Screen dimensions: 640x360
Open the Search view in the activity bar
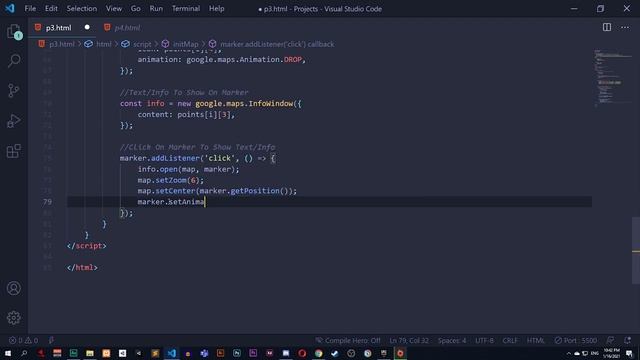(x=14, y=61)
